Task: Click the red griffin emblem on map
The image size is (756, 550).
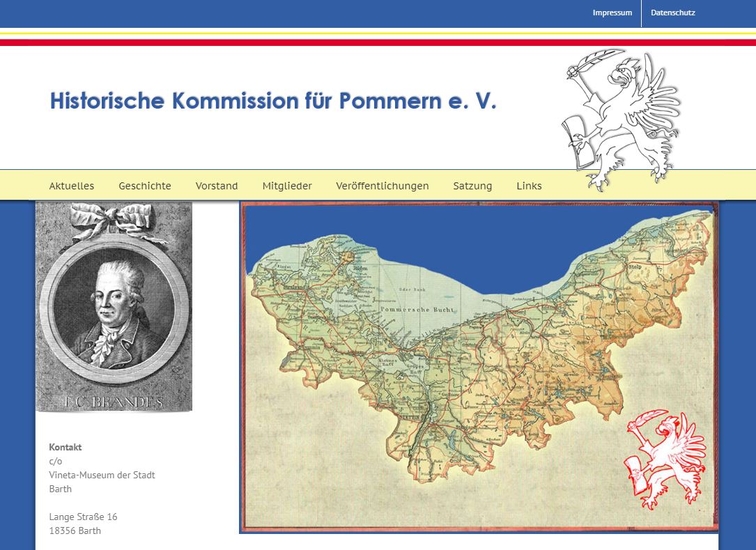Action: pos(664,459)
